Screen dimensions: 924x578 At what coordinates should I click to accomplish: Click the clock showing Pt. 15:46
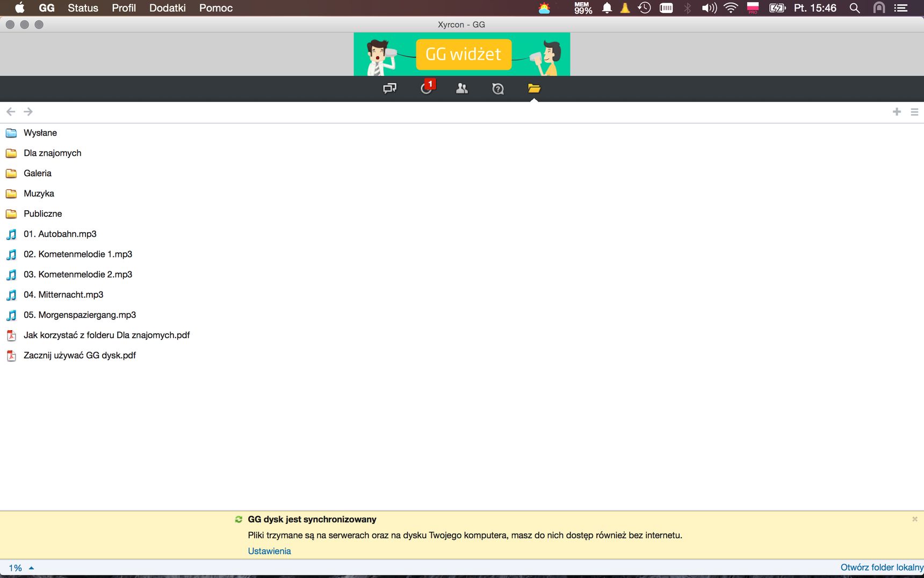(815, 8)
